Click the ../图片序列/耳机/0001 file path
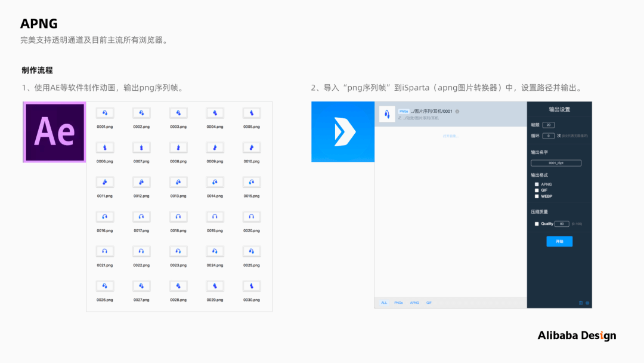 coord(431,112)
